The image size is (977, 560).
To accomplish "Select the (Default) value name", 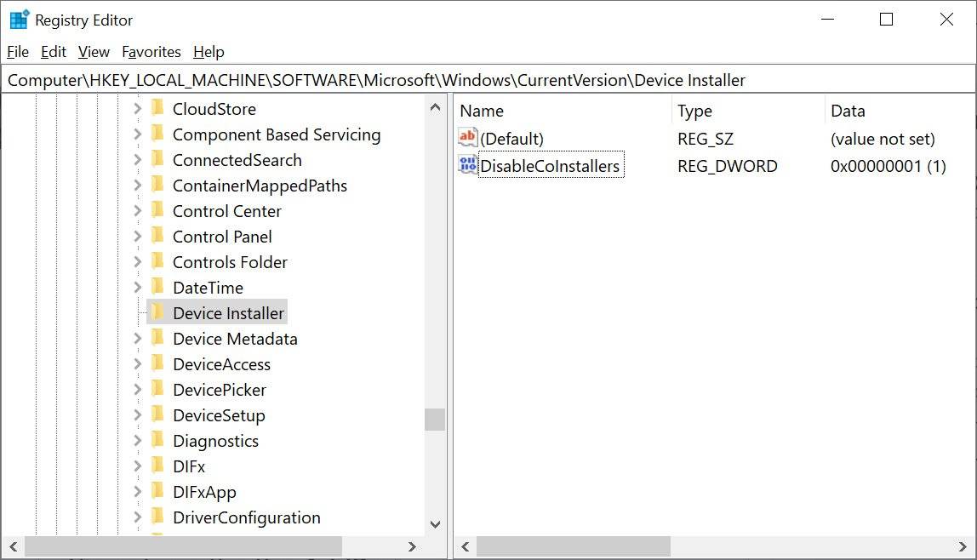I will 512,138.
